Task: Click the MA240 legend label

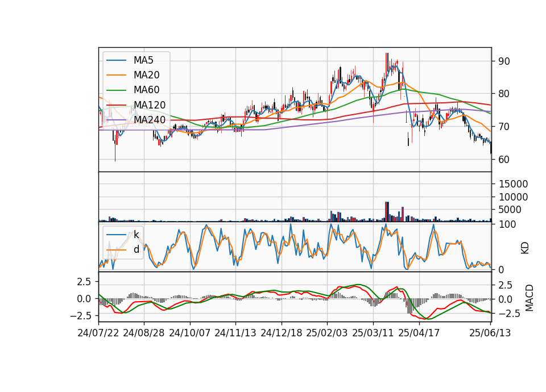Action: pyautogui.click(x=150, y=120)
